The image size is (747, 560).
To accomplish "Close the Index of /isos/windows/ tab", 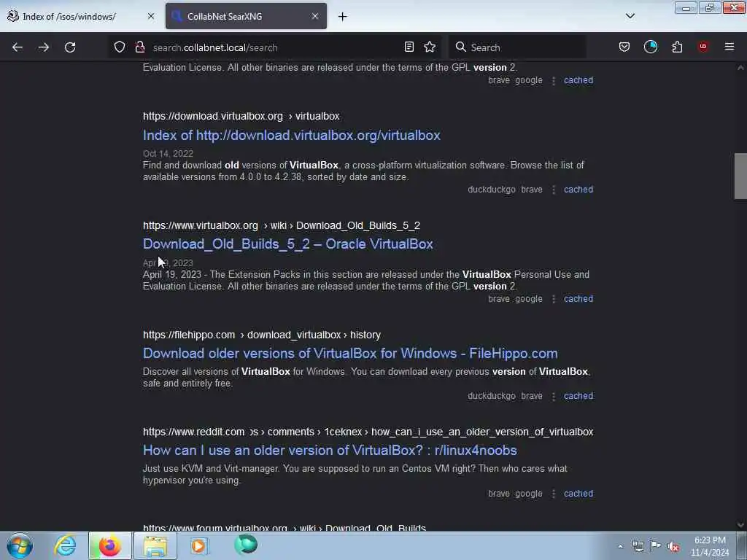I will 151,16.
